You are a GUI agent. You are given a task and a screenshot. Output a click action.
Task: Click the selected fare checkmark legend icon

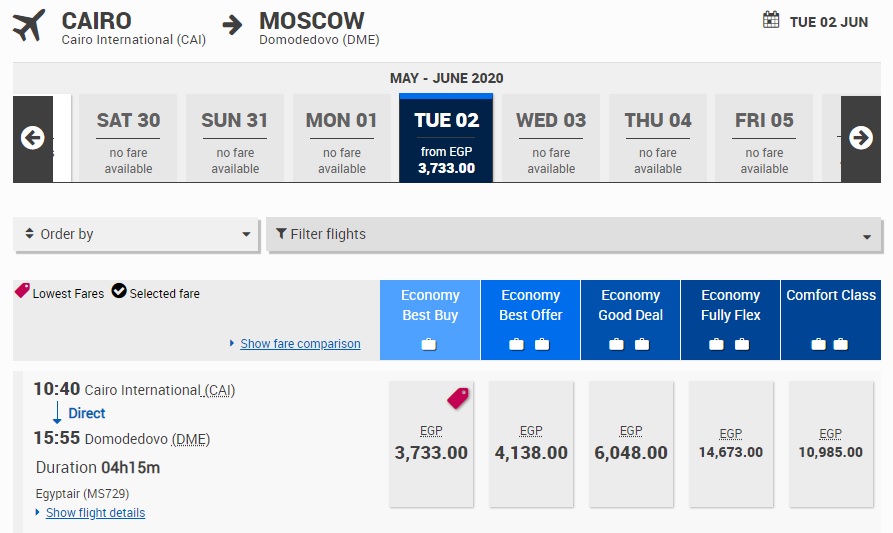click(x=119, y=292)
